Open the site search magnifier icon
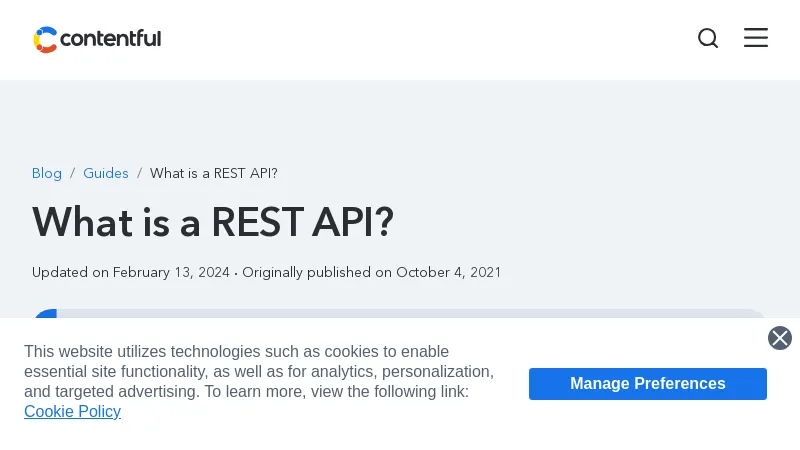 [x=708, y=38]
